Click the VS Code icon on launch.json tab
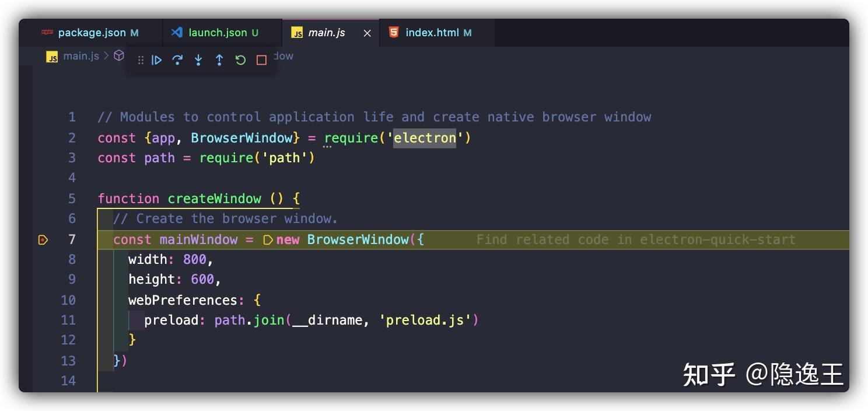868x411 pixels. 177,32
